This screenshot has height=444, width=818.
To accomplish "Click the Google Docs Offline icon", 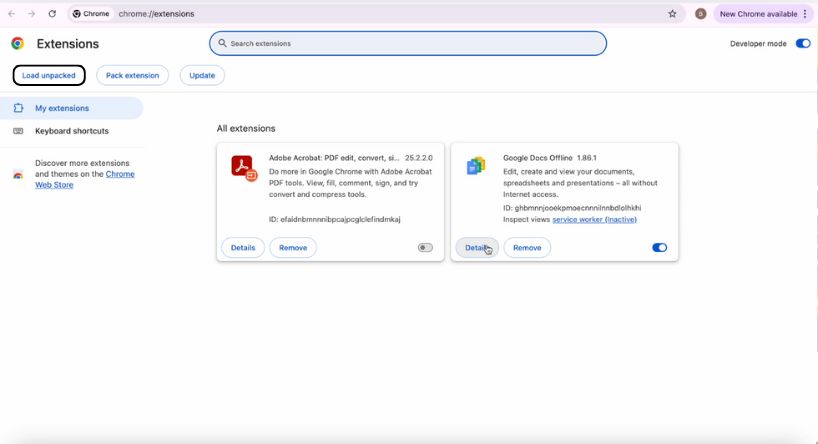I will point(476,166).
